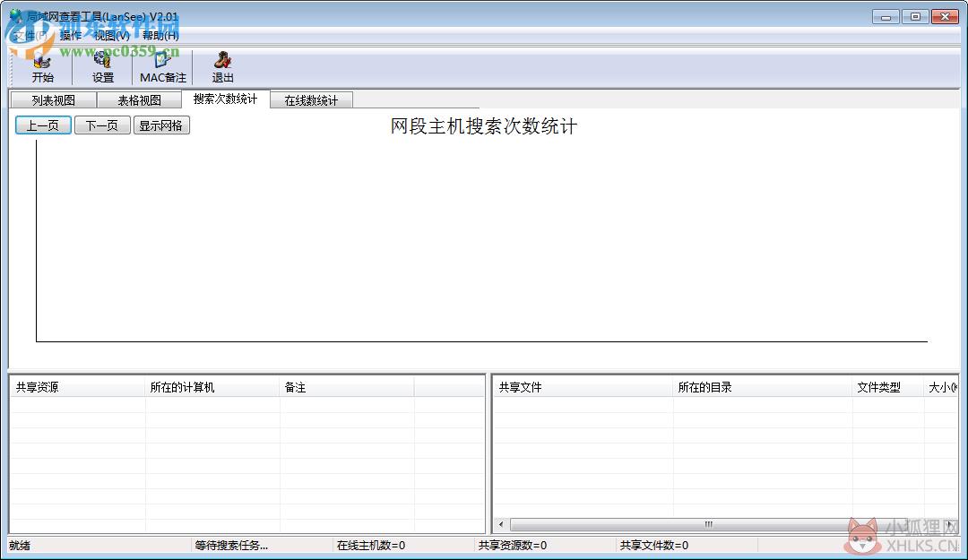Click the 上一页 button
Image resolution: width=968 pixels, height=560 pixels.
(43, 125)
